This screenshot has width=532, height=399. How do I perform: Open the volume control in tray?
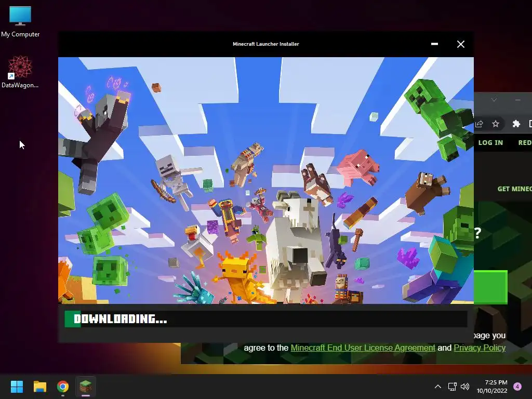click(x=465, y=387)
